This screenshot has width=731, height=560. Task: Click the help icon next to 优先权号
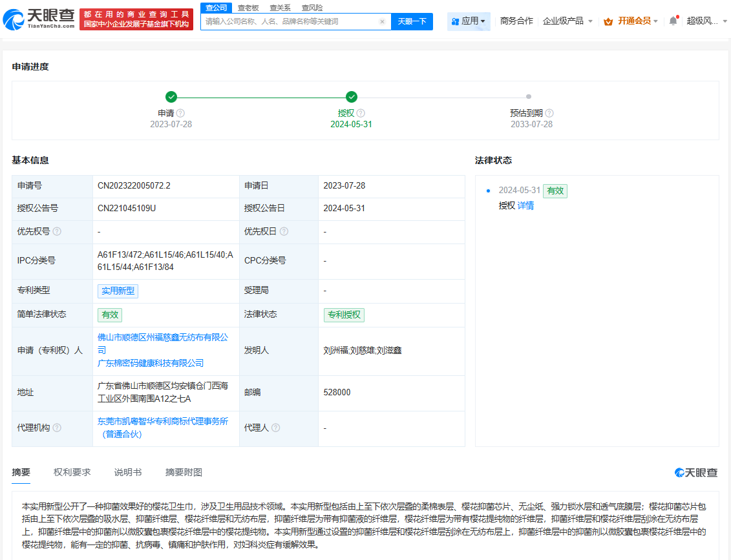(58, 233)
